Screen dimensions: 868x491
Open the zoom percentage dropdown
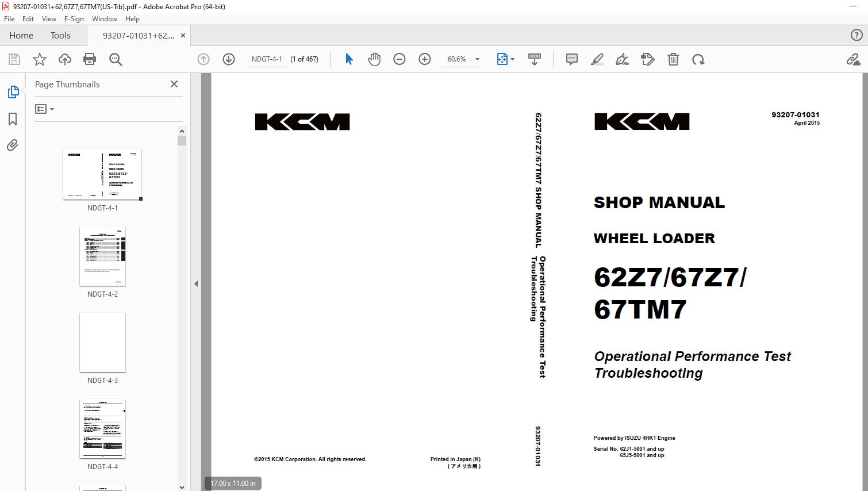point(477,59)
